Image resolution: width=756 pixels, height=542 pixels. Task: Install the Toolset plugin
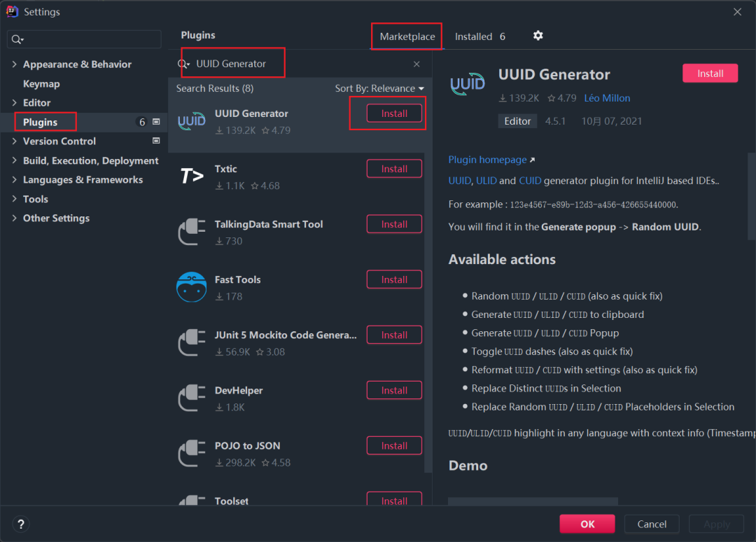[394, 499]
